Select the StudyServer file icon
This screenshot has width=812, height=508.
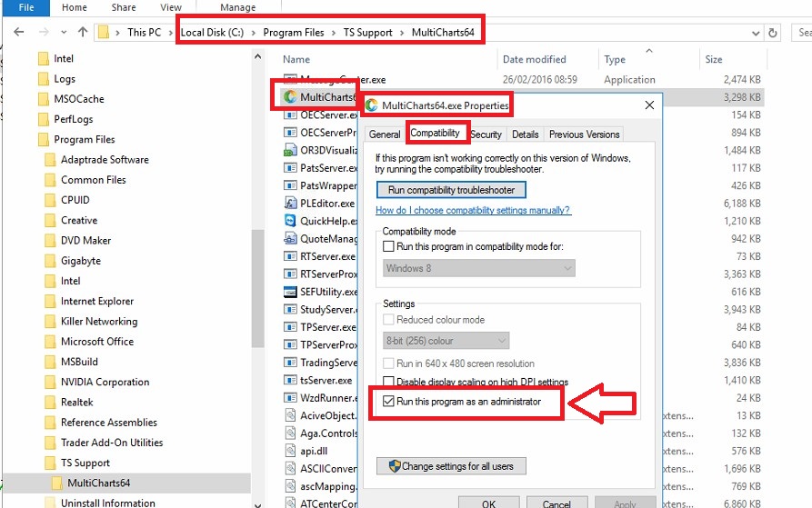click(x=290, y=309)
